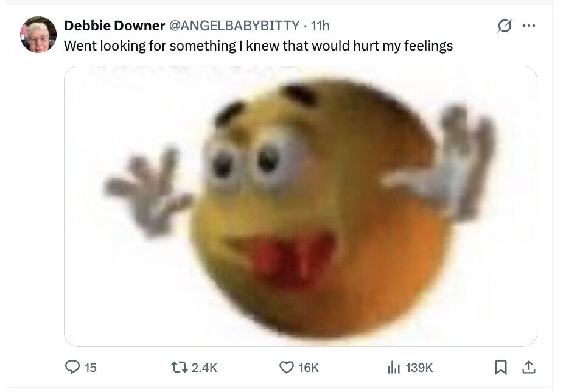The height and width of the screenshot is (392, 566).
Task: Open the 11h timestamp link
Action: pos(320,26)
